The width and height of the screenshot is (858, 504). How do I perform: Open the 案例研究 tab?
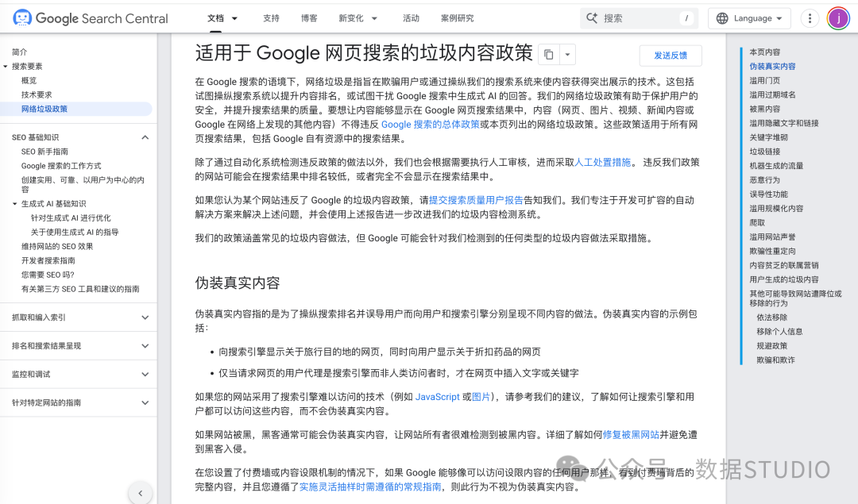(458, 18)
